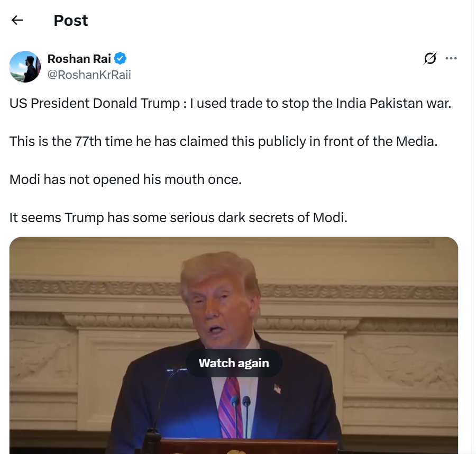Click the '77th time' sentence
Viewport: 476px width, 454px height.
(223, 141)
